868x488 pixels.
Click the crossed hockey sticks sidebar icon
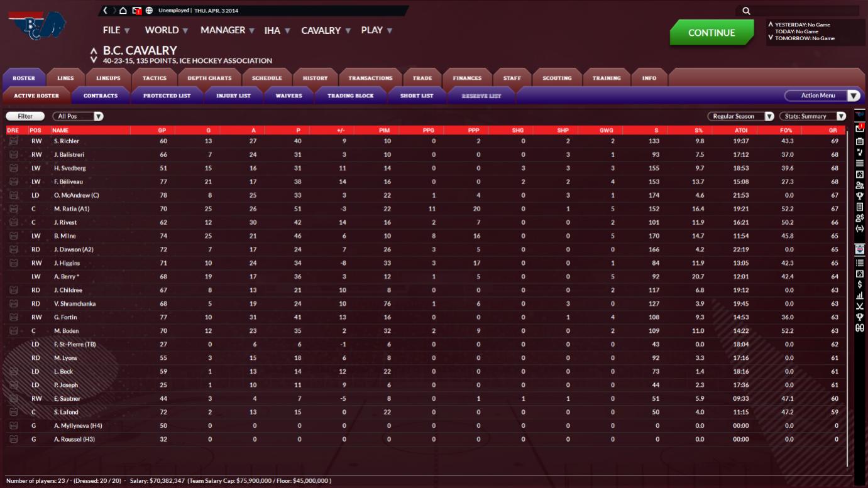click(x=860, y=306)
